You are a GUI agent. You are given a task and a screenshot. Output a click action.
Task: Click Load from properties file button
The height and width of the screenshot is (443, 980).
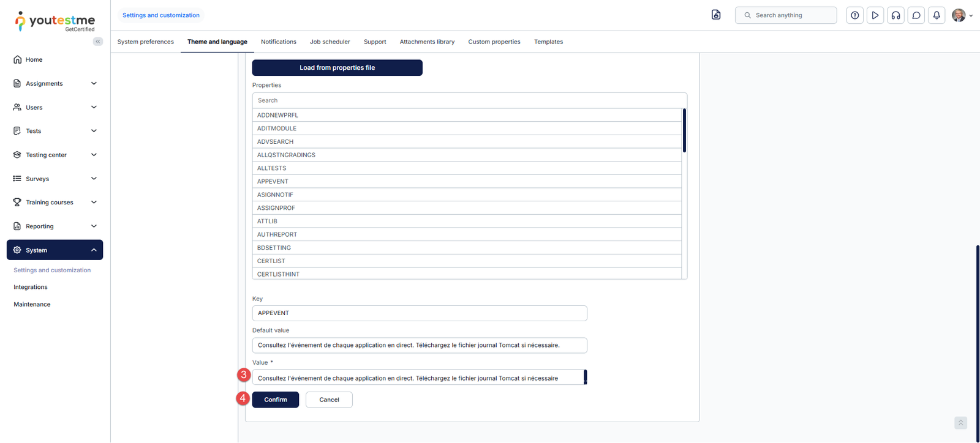click(x=337, y=67)
